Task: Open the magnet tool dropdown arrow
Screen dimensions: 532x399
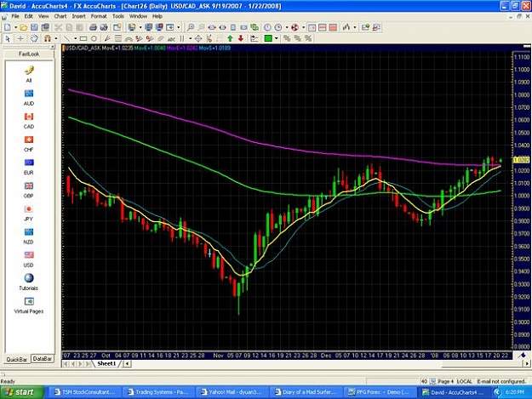Action: (x=56, y=38)
